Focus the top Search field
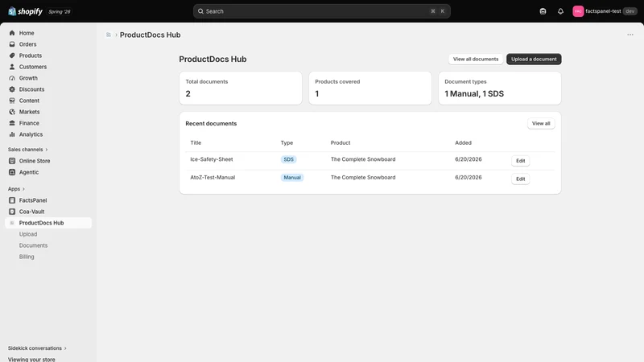This screenshot has width=644, height=362. tap(321, 11)
